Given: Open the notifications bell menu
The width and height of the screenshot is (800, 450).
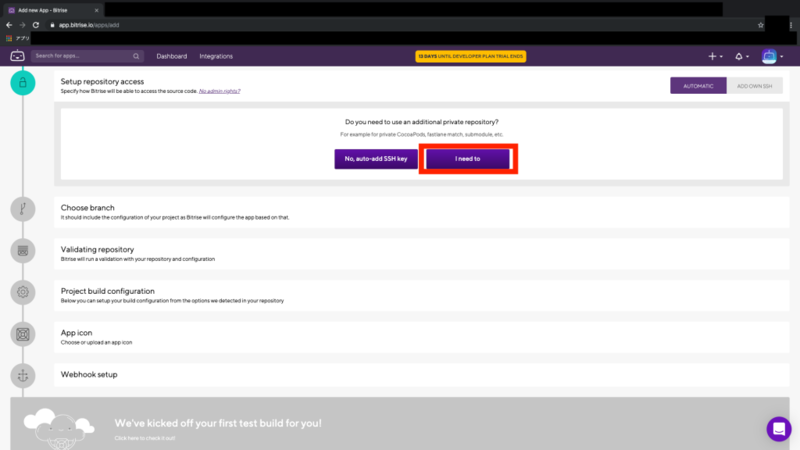Looking at the screenshot, I should (x=741, y=56).
